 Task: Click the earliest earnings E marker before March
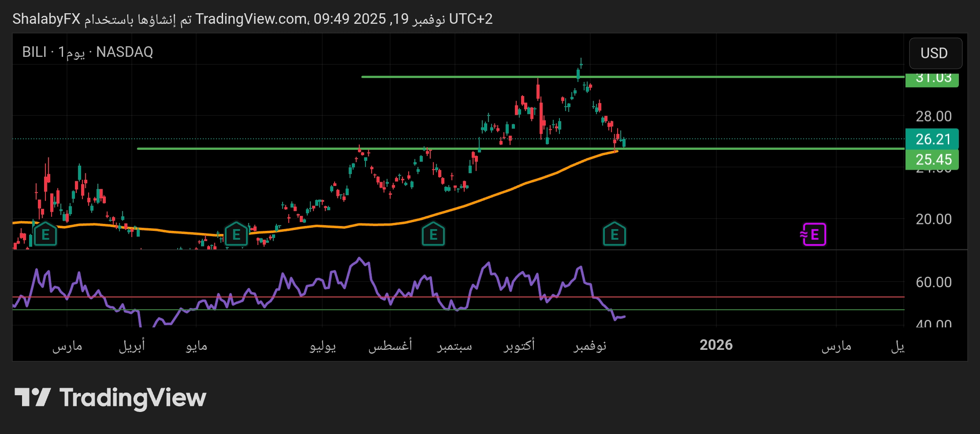[x=45, y=234]
